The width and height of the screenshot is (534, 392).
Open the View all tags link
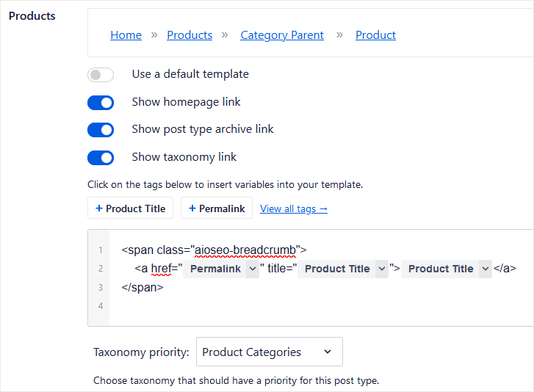294,209
